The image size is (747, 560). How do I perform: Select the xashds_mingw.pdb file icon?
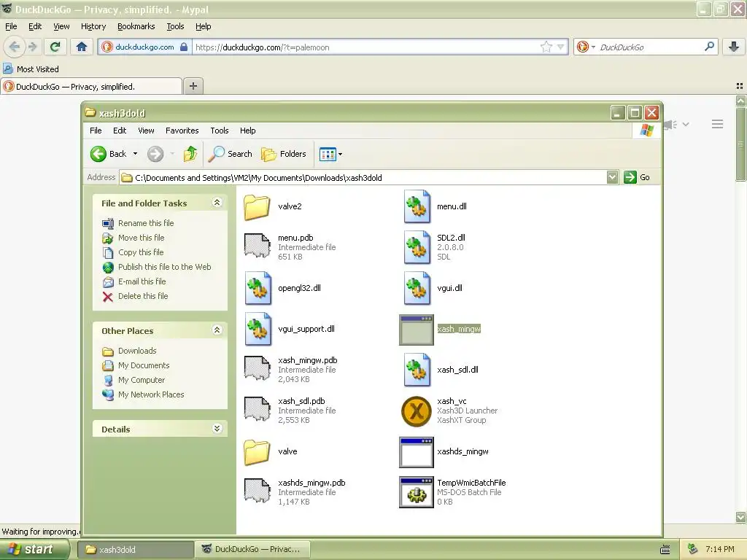point(258,492)
